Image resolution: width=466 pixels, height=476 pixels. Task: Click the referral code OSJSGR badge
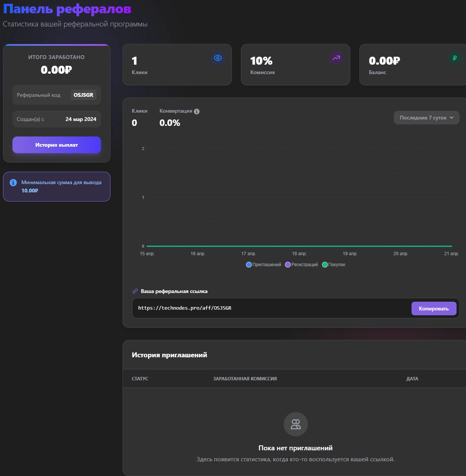pos(84,95)
